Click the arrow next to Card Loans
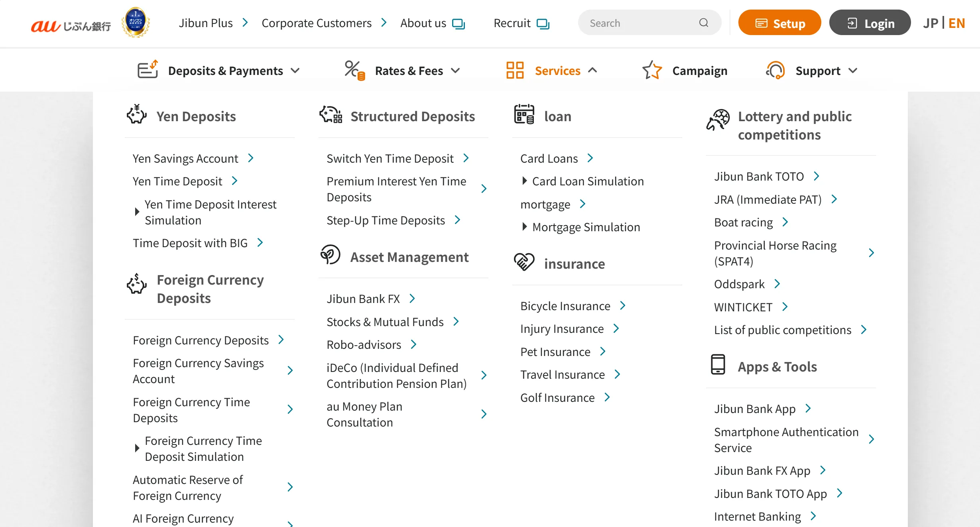This screenshot has height=527, width=980. 590,158
